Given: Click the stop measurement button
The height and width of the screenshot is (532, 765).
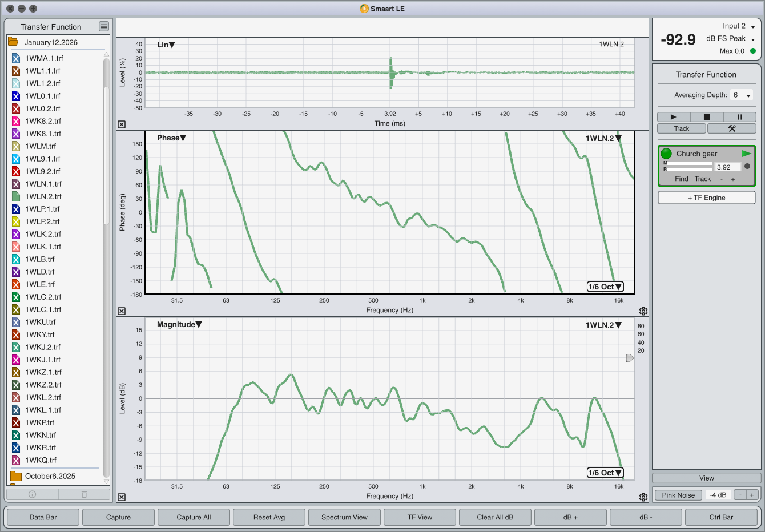Looking at the screenshot, I should tap(706, 117).
